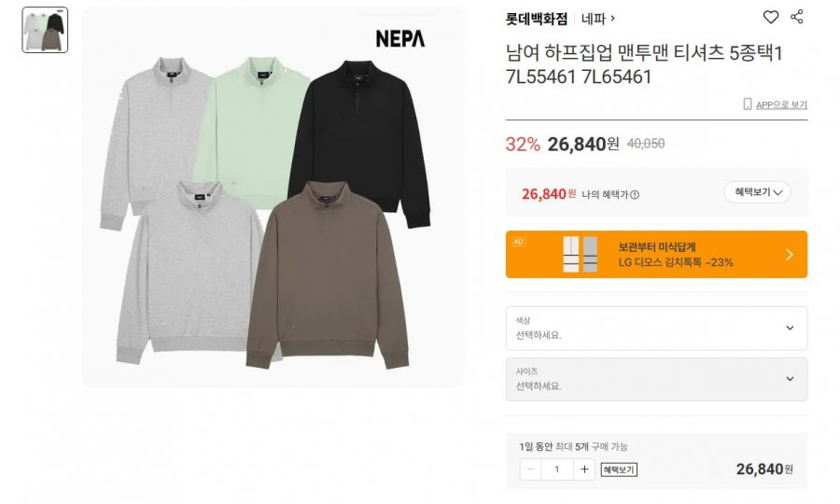Select the product thumbnail image
840x504 pixels.
[45, 30]
